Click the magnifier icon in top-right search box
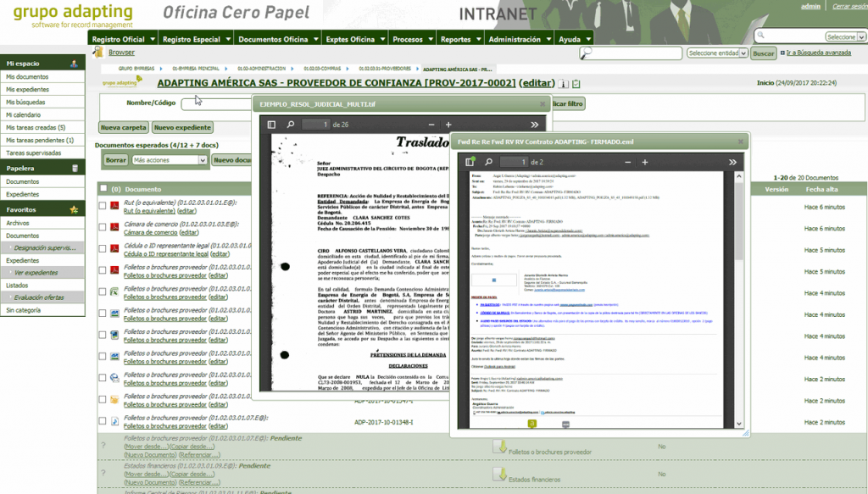Viewport: 868px width, 494px height. [760, 36]
